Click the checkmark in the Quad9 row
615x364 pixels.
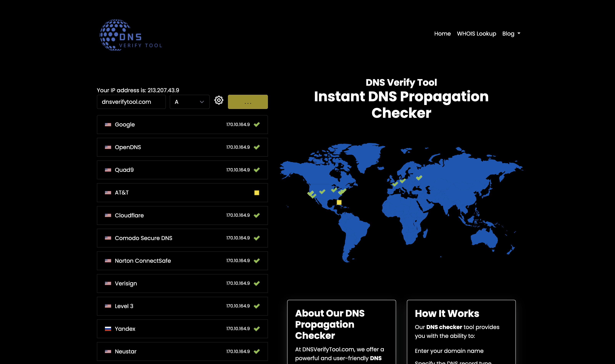257,170
